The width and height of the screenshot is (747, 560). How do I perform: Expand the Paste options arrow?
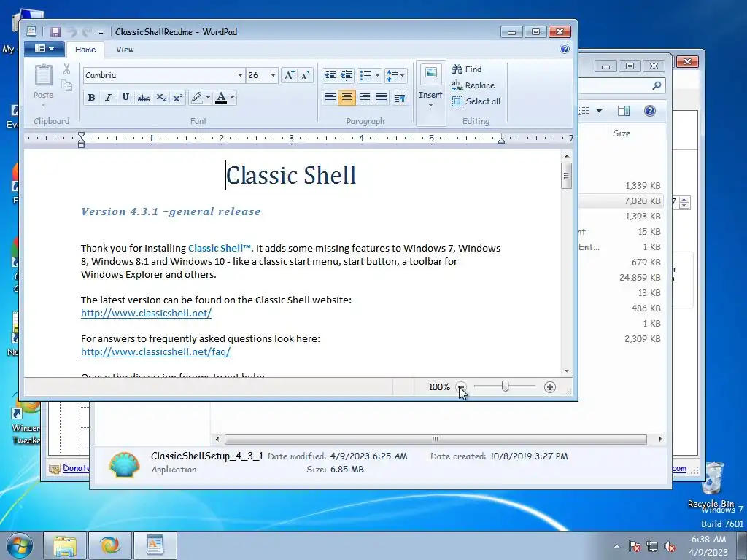pos(43,106)
